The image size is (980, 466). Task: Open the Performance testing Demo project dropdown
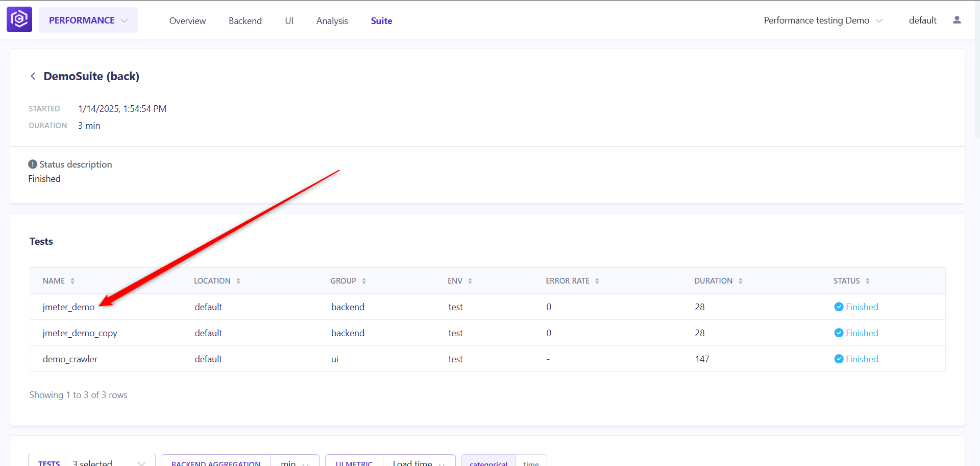(x=823, y=20)
